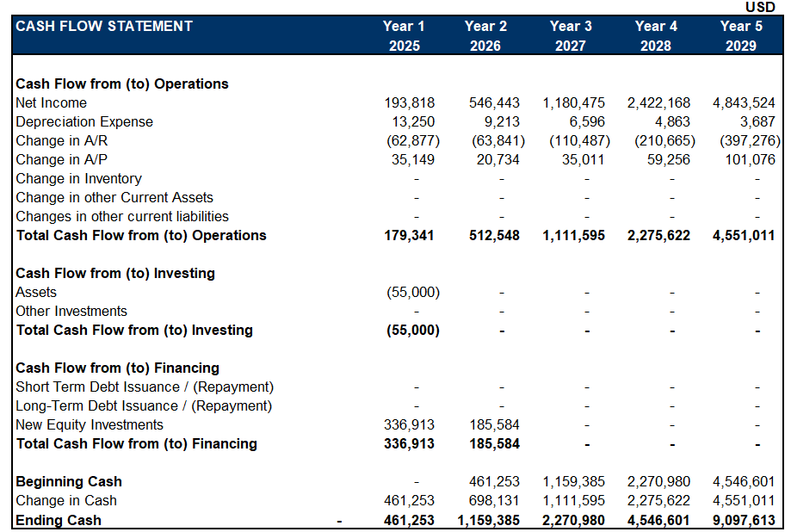Select Short Term Debt Issuance row label
Screen dimensions: 791x532
pos(145,387)
